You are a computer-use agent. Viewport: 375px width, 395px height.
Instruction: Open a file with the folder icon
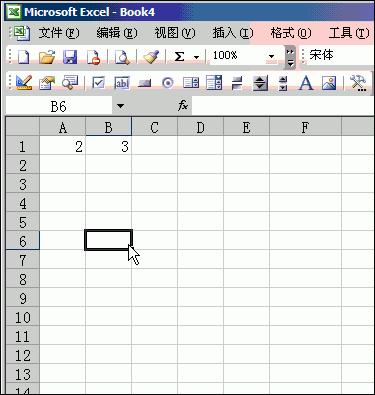pos(47,57)
